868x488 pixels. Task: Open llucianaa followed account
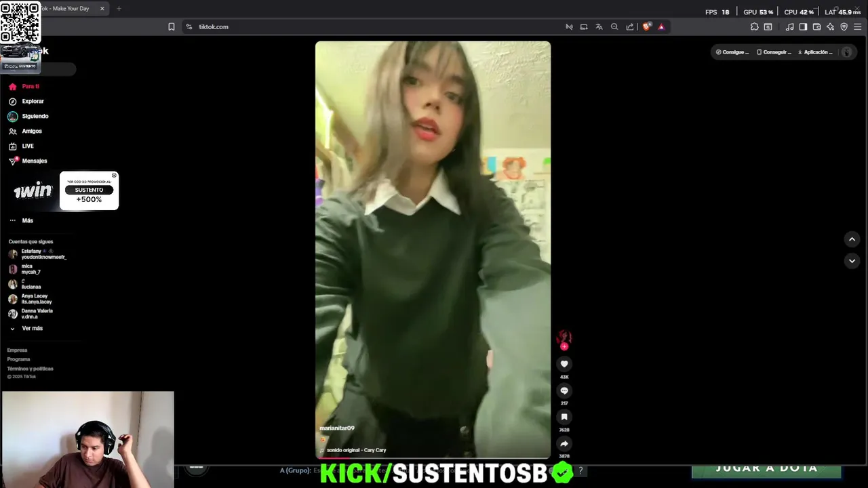[x=24, y=284]
